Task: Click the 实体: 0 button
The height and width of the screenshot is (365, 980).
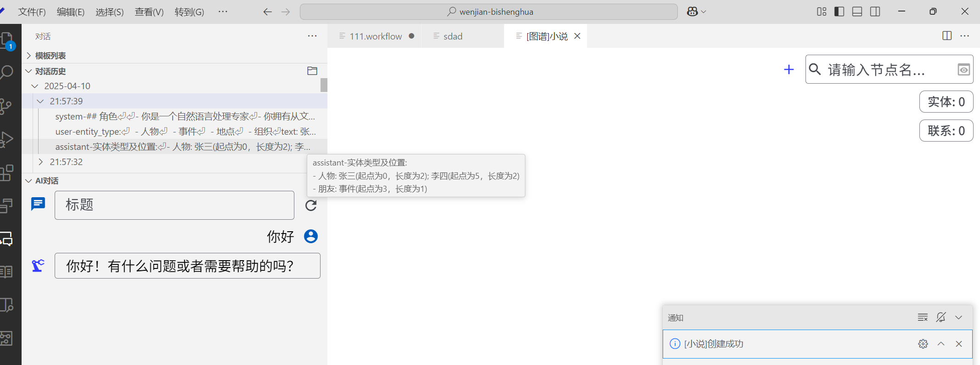Action: coord(946,102)
